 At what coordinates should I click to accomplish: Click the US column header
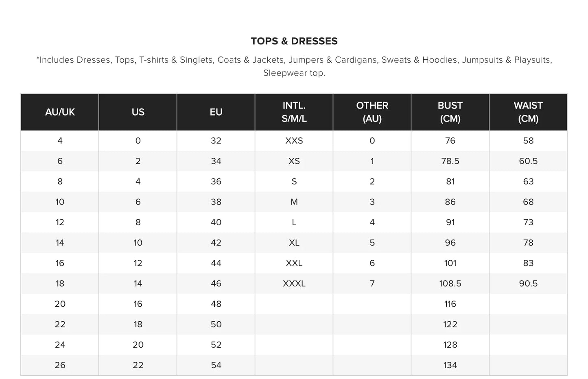(138, 112)
